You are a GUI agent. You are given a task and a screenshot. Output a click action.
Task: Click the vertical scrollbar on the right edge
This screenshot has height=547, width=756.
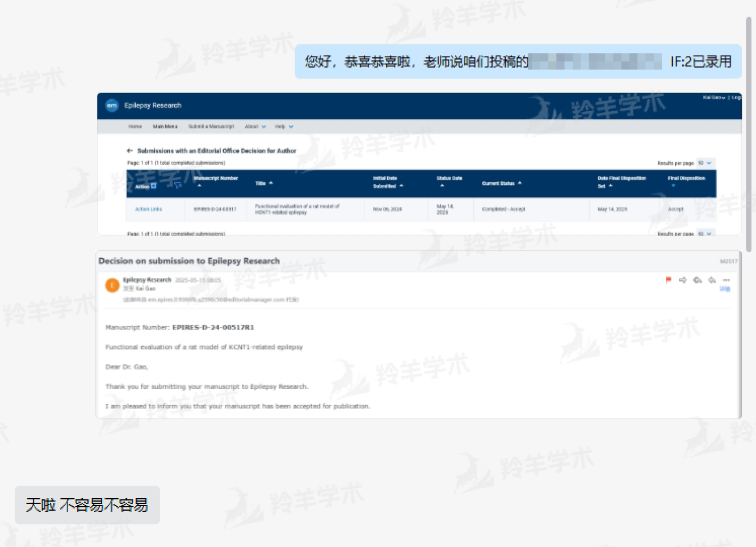point(749,134)
